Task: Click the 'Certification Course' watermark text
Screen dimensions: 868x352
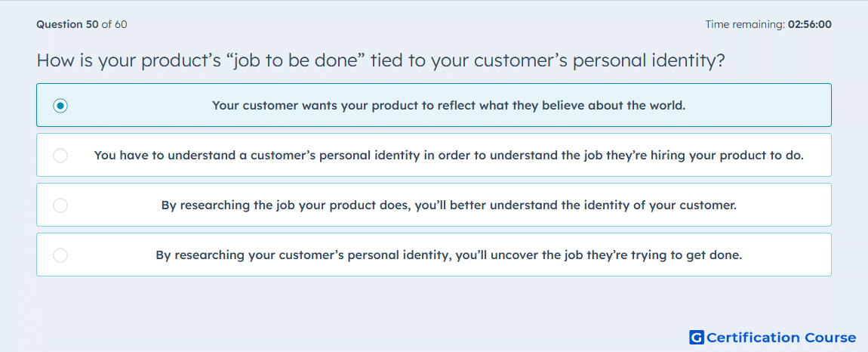Action: 781,338
